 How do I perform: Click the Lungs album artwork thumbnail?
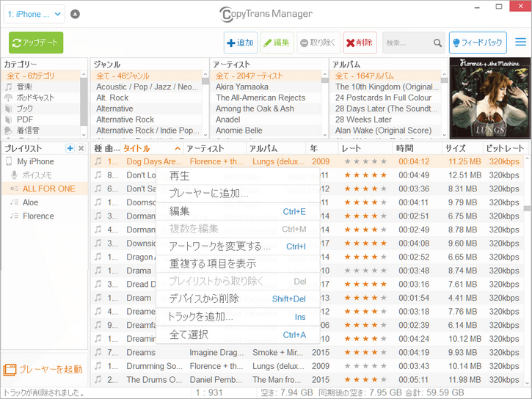click(489, 98)
